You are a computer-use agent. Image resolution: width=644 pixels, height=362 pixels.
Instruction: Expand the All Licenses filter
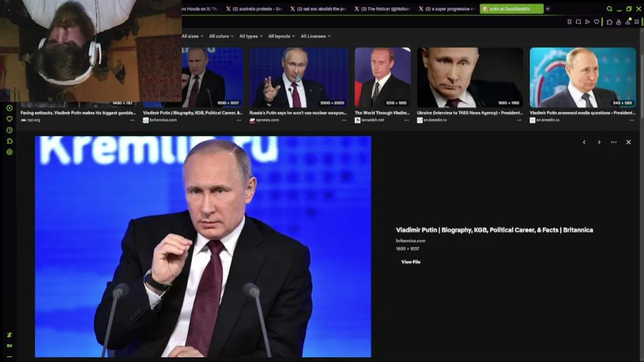click(x=315, y=36)
